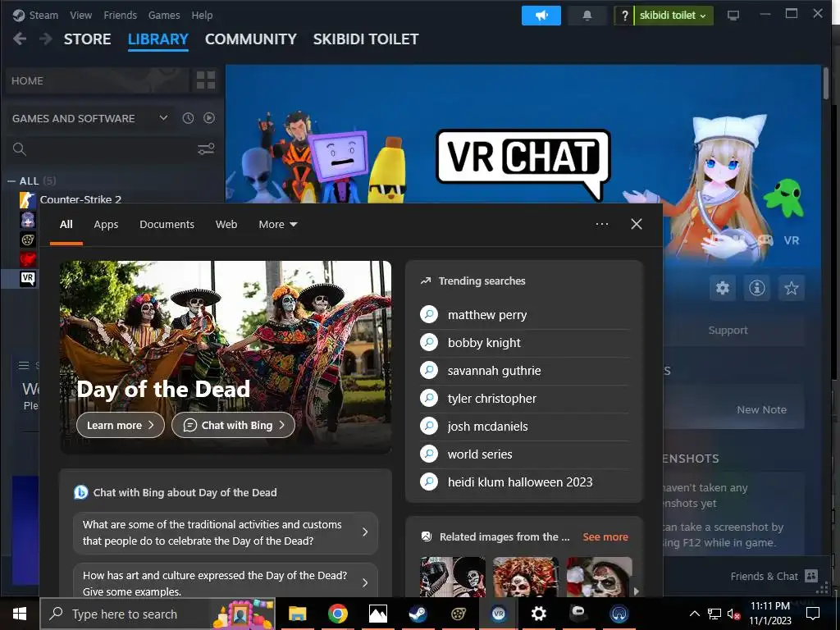Image resolution: width=840 pixels, height=630 pixels.
Task: Open Windows action center notifications
Action: [813, 614]
